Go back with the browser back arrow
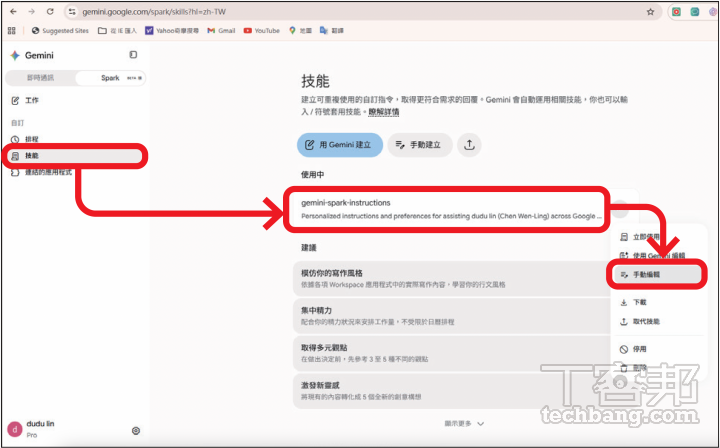Screen dimensions: 720x448 [x=13, y=12]
